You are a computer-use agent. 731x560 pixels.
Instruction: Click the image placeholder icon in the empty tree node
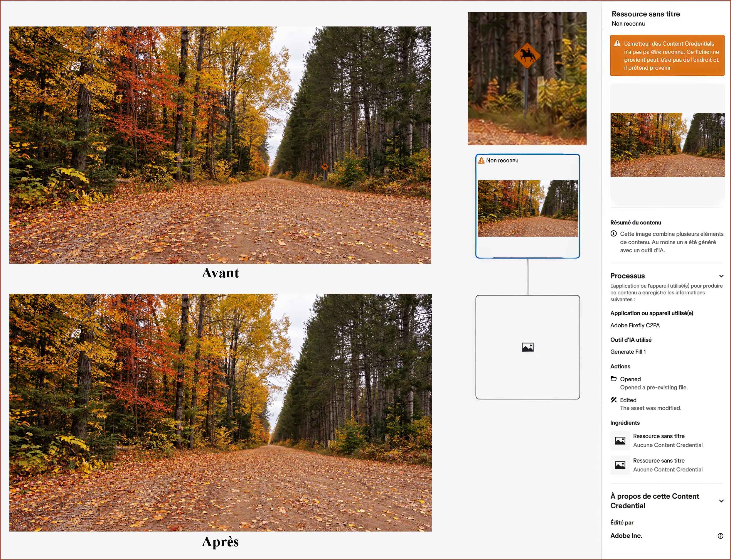[528, 347]
